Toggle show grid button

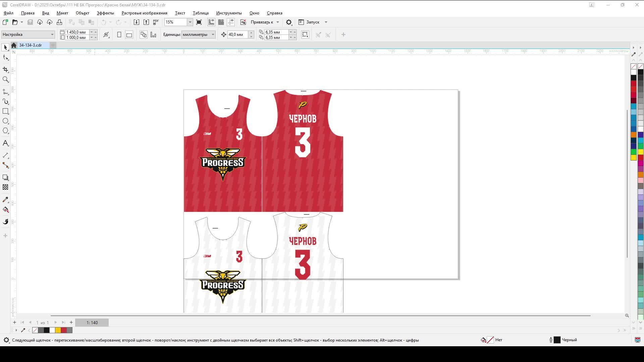[221, 22]
